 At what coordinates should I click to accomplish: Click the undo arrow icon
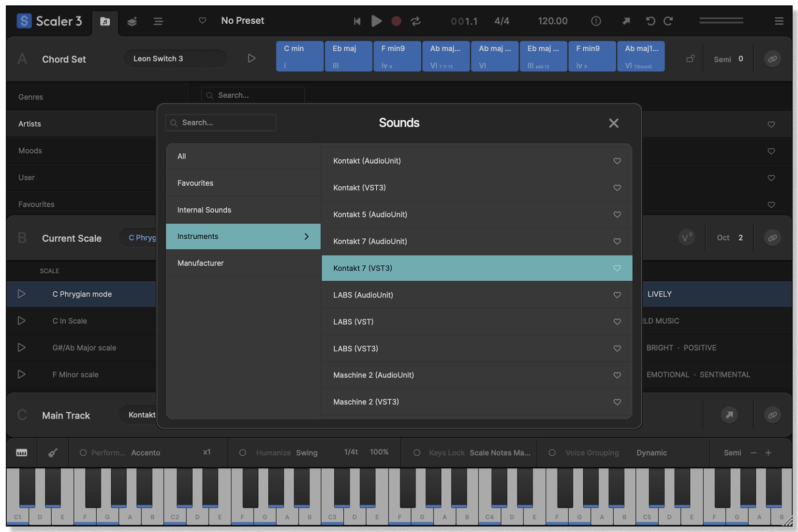(x=650, y=21)
